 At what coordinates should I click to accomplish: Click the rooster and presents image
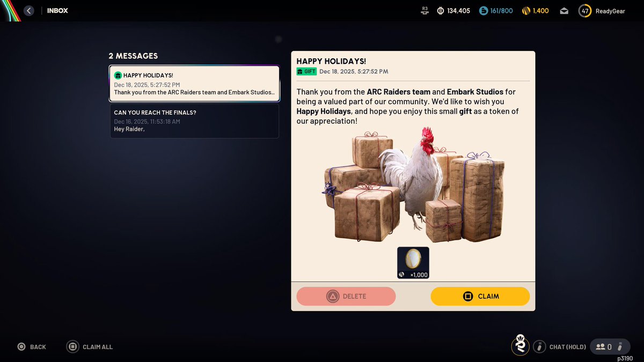click(x=414, y=185)
